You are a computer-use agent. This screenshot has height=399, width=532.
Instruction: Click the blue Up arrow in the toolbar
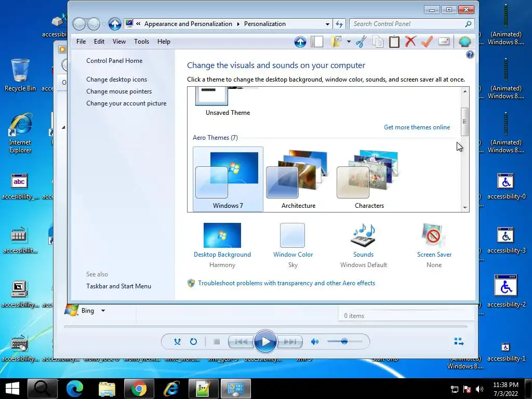click(x=300, y=42)
